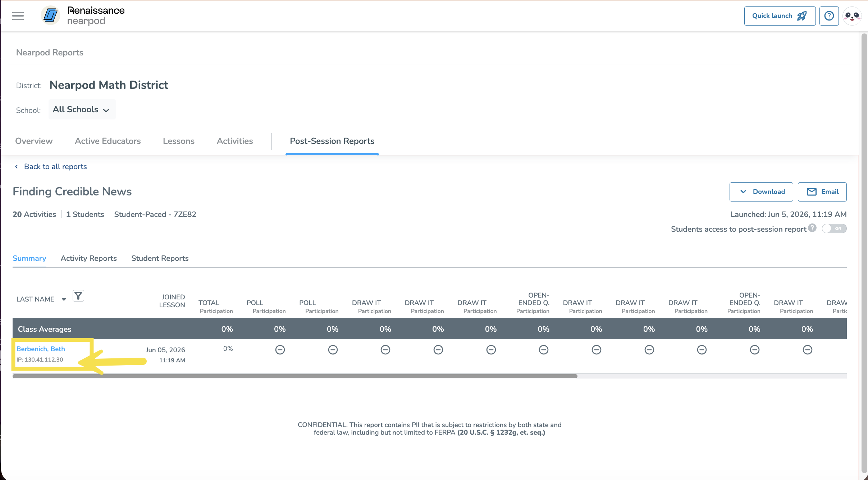Click the TOTAL Participation column header
The width and height of the screenshot is (868, 480).
coord(216,307)
